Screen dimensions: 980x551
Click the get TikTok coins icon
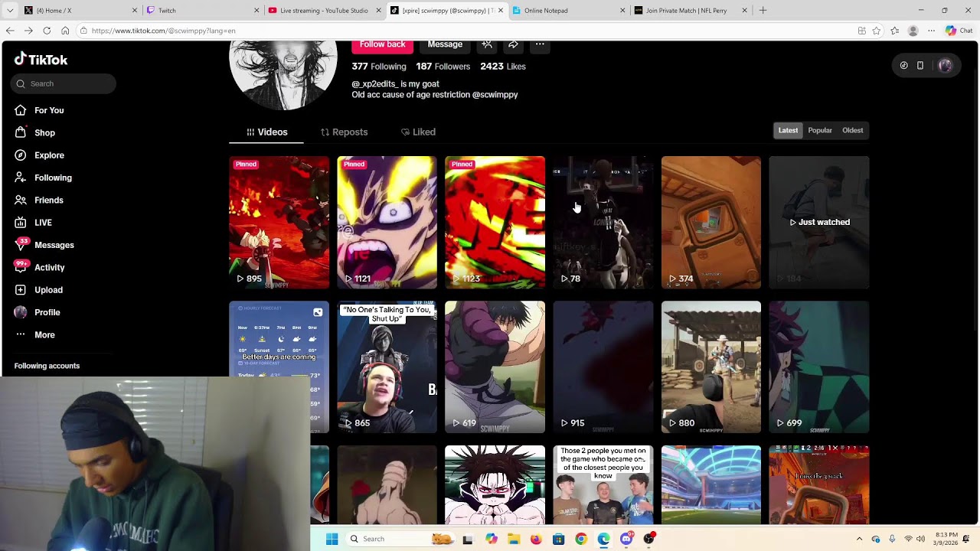(x=903, y=66)
